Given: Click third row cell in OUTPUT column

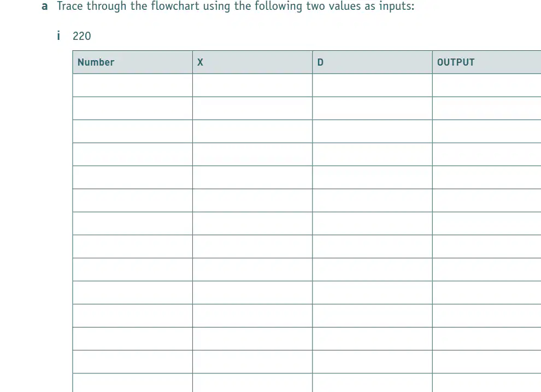Looking at the screenshot, I should tap(487, 131).
